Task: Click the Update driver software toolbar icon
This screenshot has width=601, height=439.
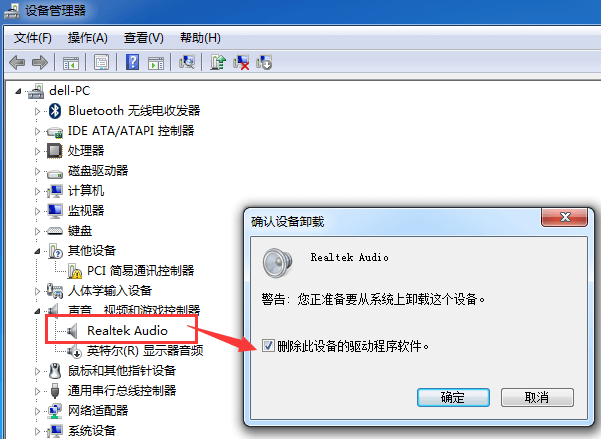Action: point(218,62)
